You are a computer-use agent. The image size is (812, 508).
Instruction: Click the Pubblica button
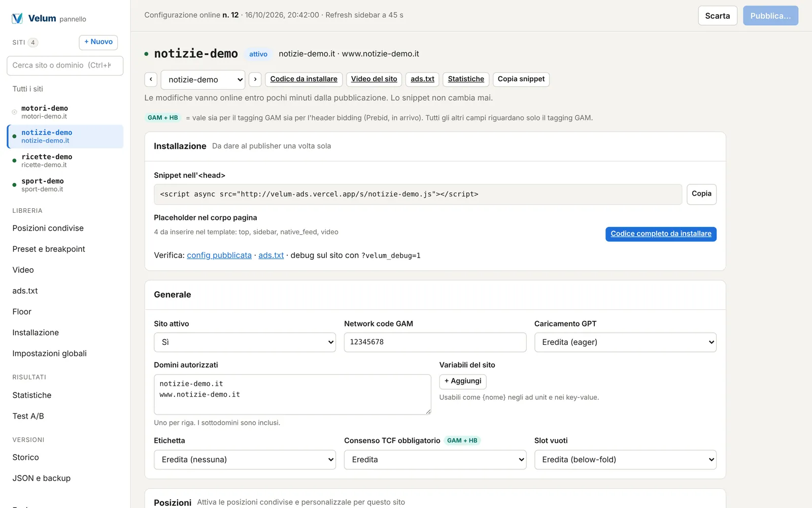coord(770,16)
